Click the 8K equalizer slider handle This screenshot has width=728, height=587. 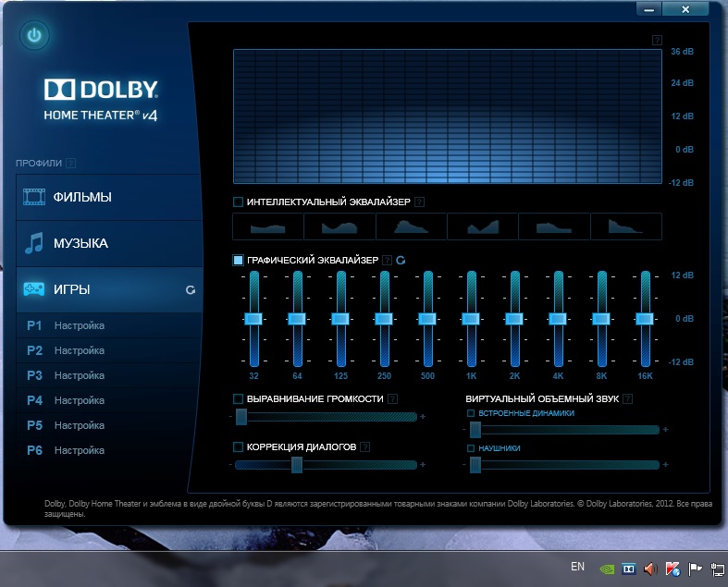click(x=601, y=319)
